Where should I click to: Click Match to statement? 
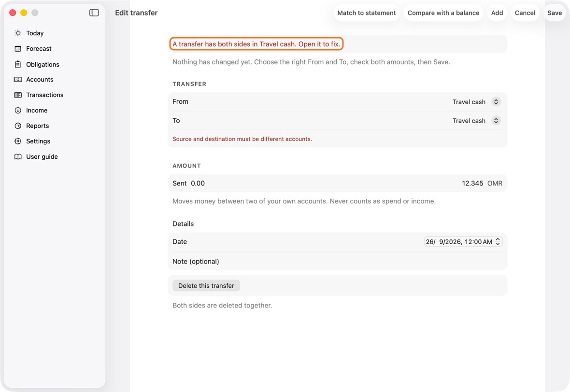tap(367, 13)
